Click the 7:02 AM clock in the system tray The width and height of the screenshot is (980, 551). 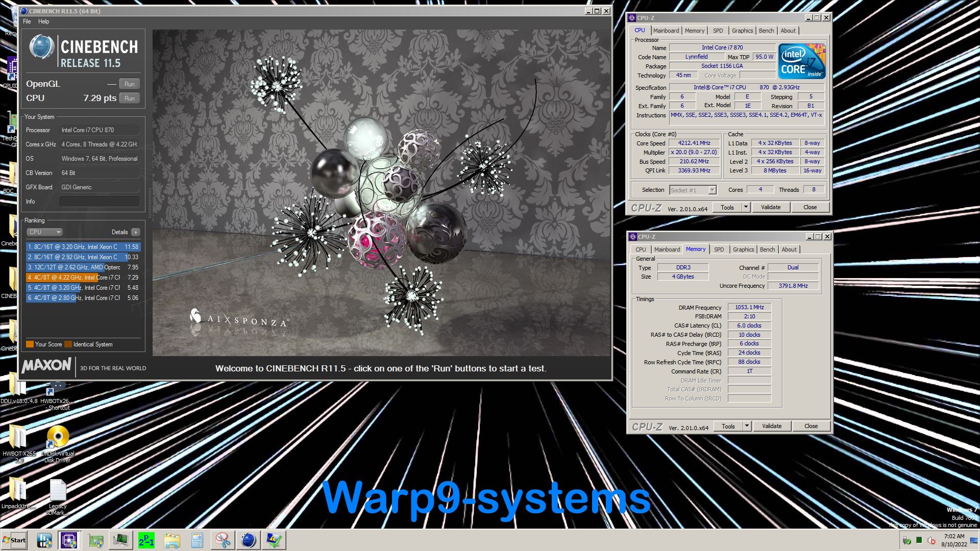pos(954,537)
